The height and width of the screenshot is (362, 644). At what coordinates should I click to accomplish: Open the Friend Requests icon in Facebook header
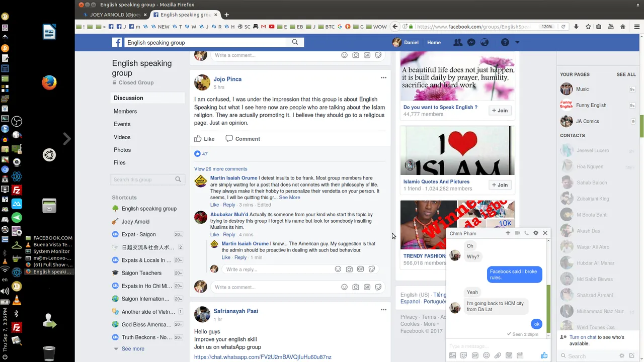pos(457,43)
